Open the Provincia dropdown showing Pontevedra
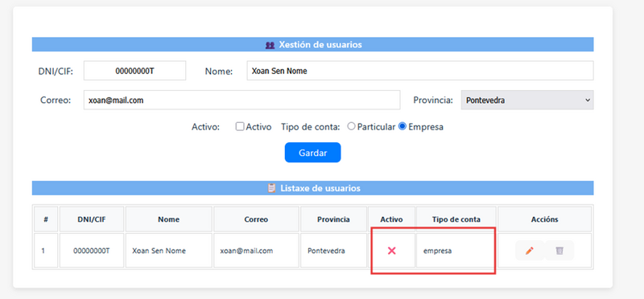Image resolution: width=644 pixels, height=299 pixels. [527, 100]
